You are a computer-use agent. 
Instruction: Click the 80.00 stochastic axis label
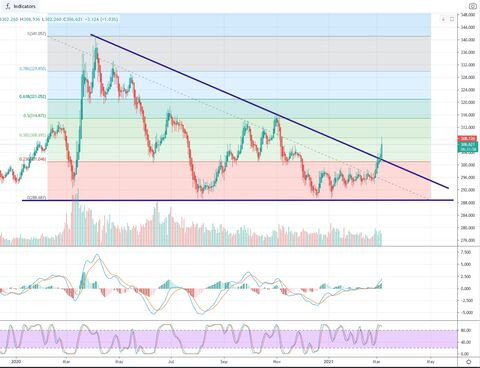coord(466,330)
